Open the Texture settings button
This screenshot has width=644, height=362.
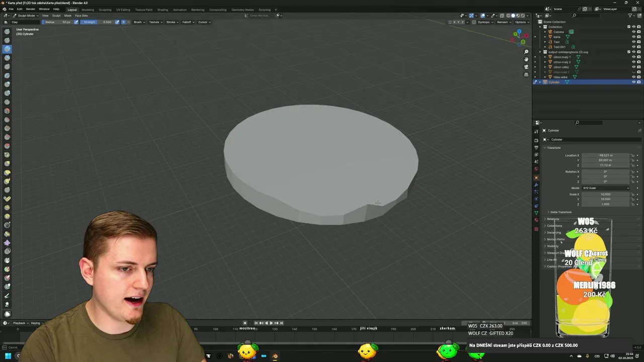coord(155,22)
